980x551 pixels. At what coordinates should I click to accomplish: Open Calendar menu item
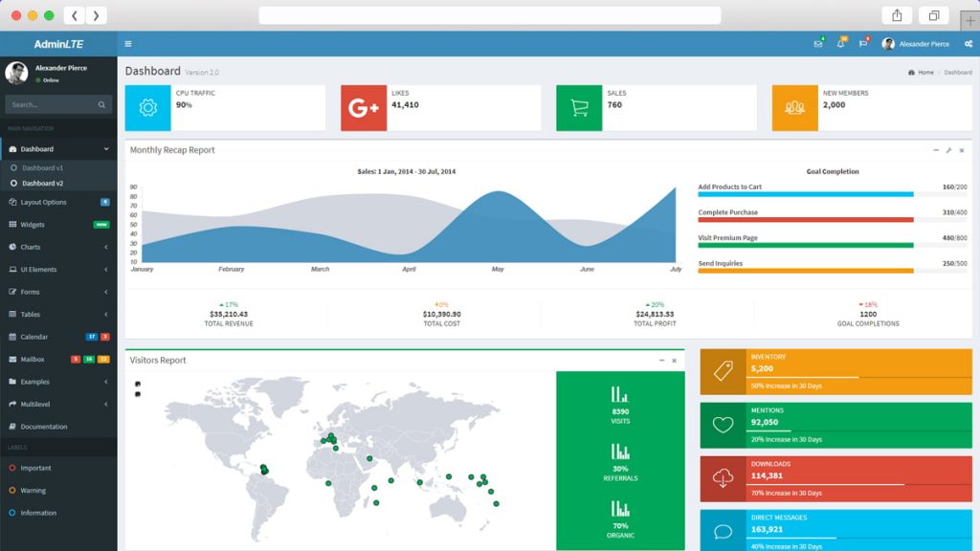(58, 337)
